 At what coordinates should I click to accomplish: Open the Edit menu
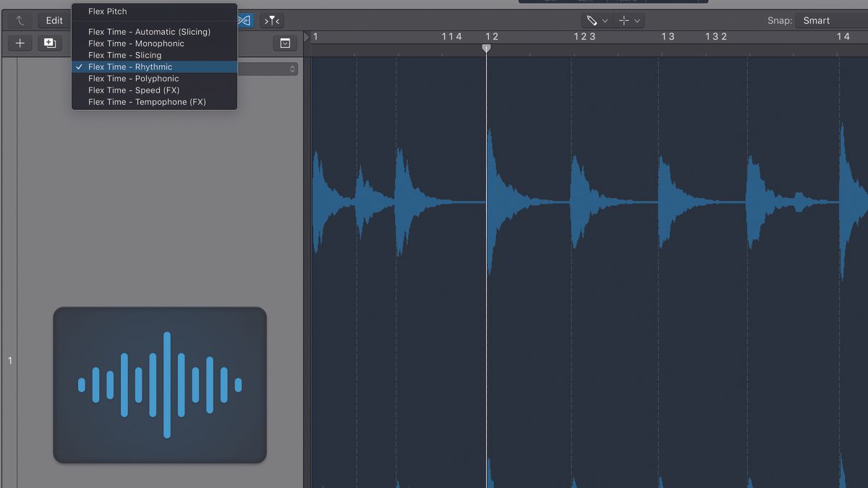click(x=54, y=20)
